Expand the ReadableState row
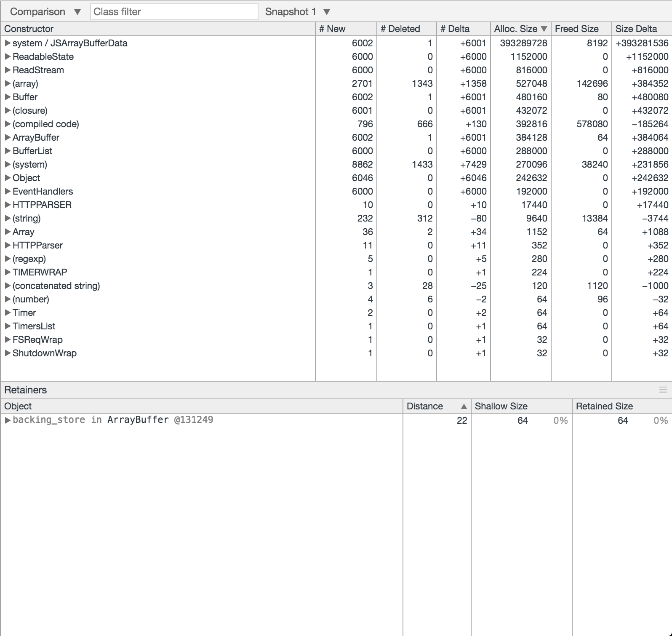Image resolution: width=672 pixels, height=636 pixels. tap(8, 56)
